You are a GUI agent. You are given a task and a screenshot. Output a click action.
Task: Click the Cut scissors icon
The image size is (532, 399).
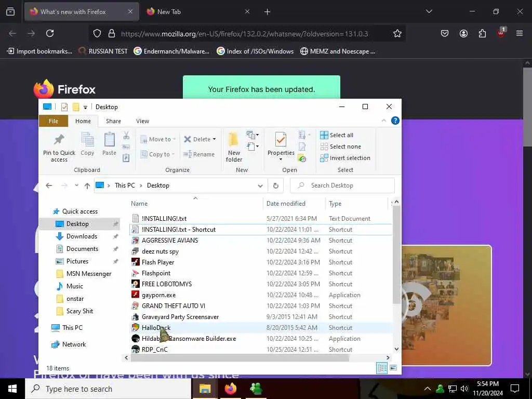pyautogui.click(x=126, y=136)
